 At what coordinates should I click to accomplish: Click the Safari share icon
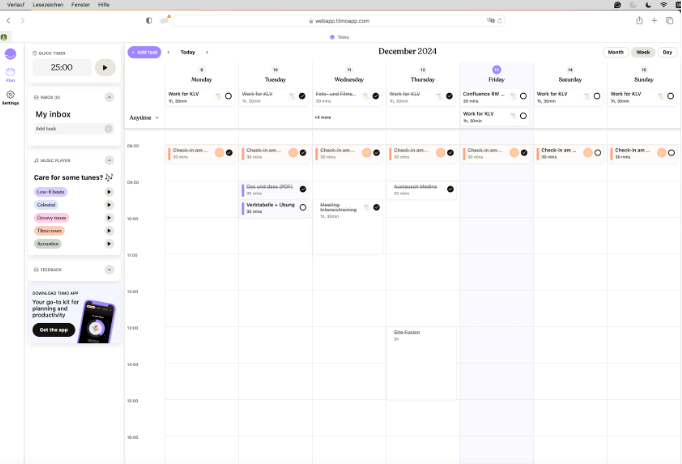[x=639, y=20]
